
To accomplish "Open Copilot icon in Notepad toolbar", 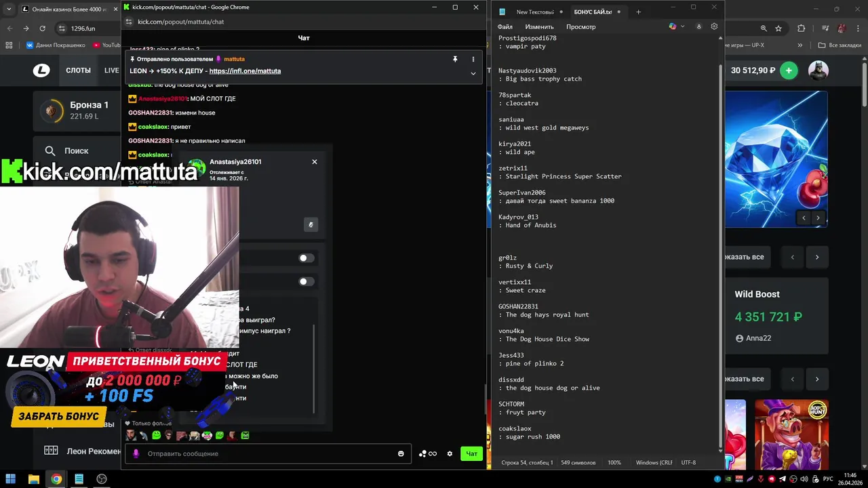I will (x=672, y=26).
